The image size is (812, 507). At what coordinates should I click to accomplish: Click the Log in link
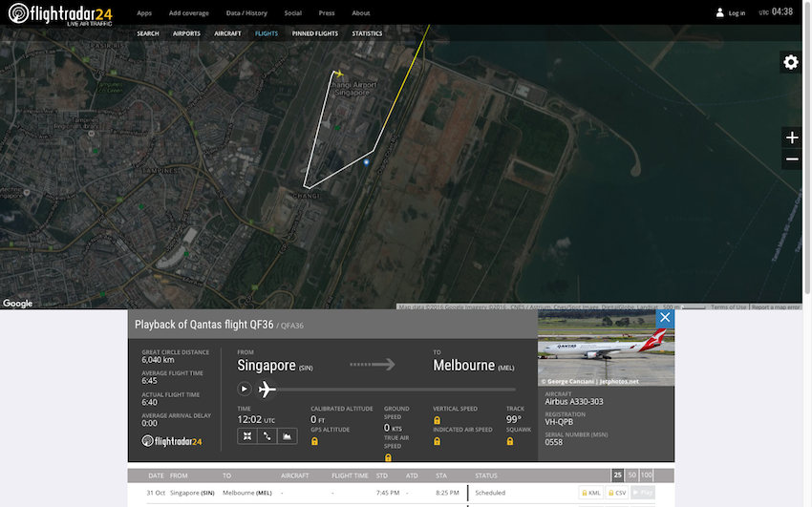[x=737, y=13]
